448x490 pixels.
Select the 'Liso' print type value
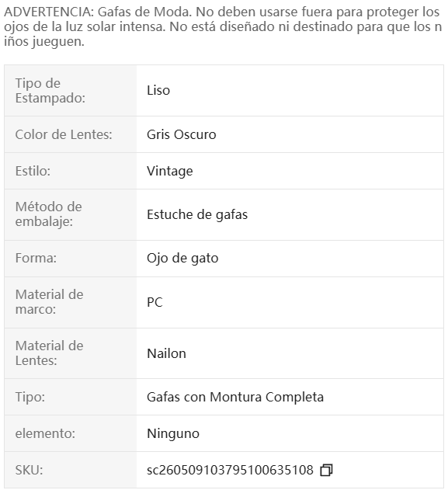click(158, 90)
